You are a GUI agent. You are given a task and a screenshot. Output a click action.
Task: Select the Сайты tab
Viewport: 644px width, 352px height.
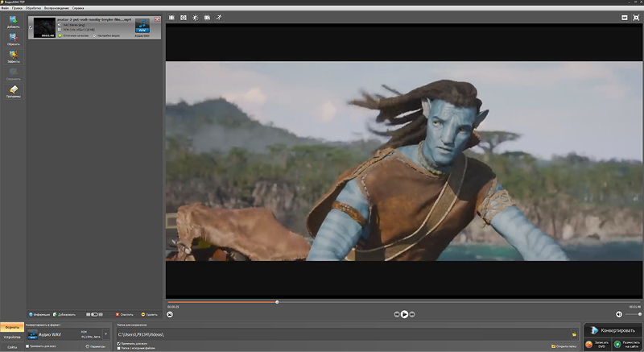point(12,347)
